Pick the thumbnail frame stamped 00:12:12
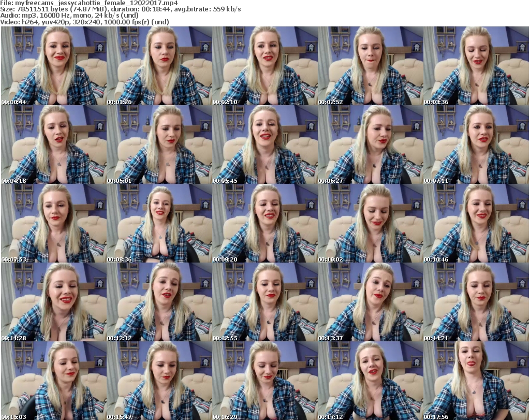The image size is (530, 420). coord(159,302)
